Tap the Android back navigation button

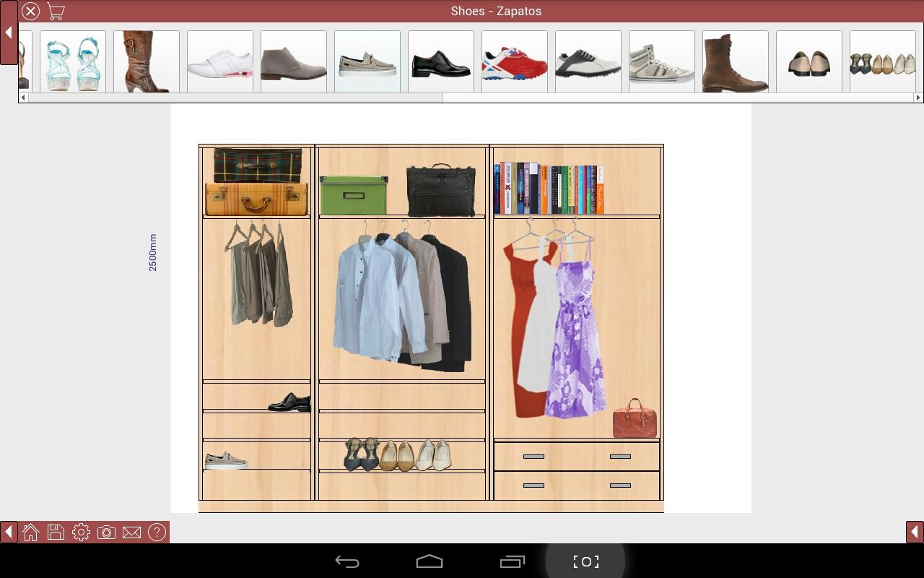coord(347,561)
